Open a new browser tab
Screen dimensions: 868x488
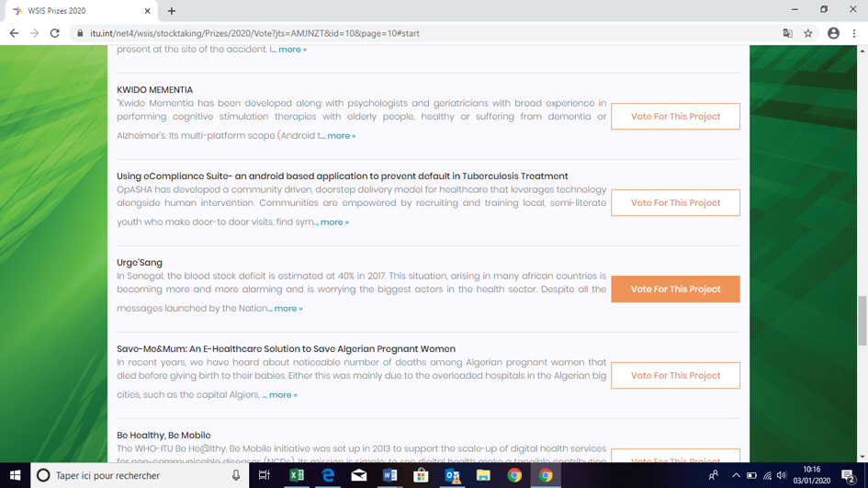(172, 11)
